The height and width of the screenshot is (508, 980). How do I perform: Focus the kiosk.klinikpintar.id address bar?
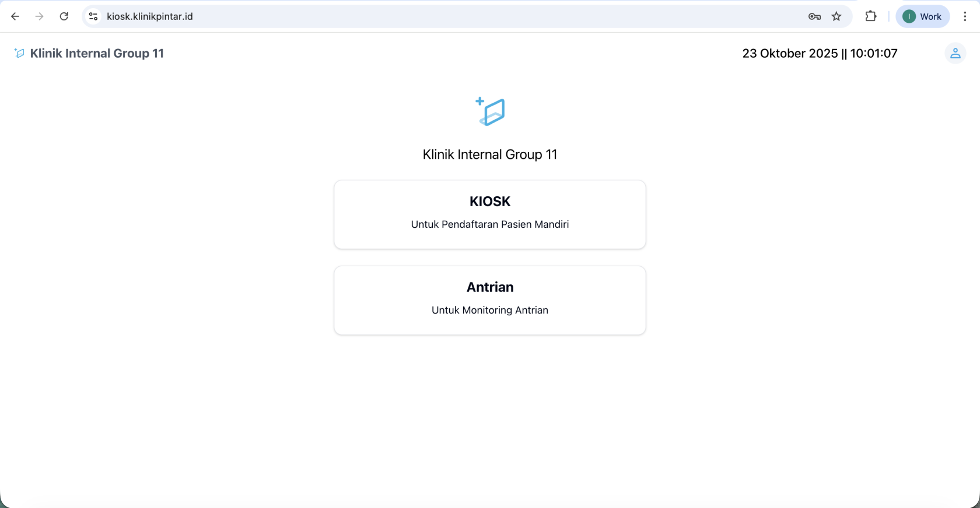point(408,16)
